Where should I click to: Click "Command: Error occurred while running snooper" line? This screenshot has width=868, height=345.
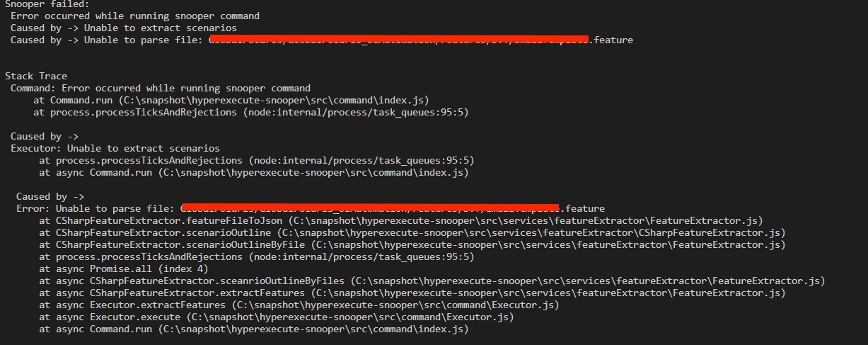[x=161, y=88]
